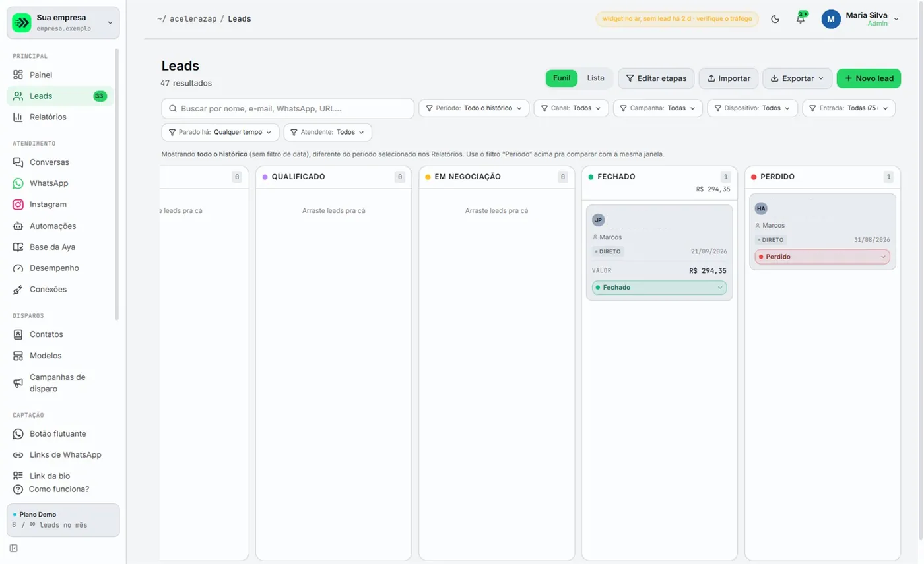The image size is (924, 564).
Task: Open the Dispositivo filter dropdown
Action: (x=752, y=108)
